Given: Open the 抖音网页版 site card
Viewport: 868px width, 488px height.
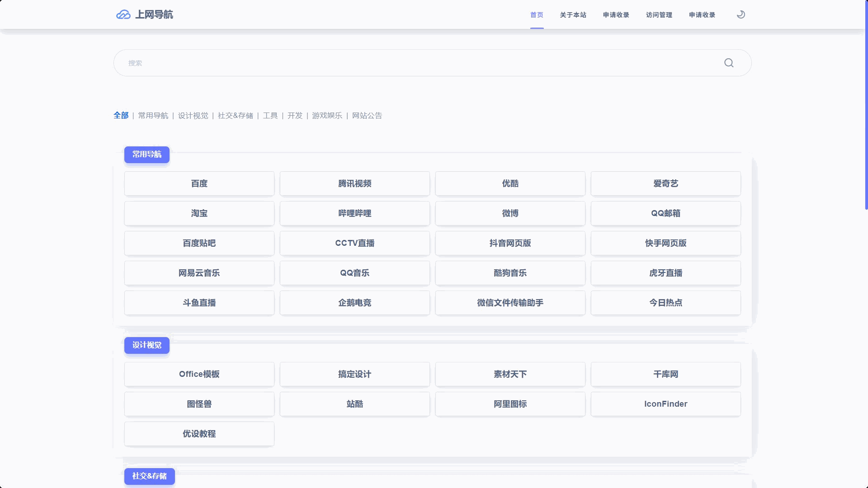Looking at the screenshot, I should pos(510,243).
